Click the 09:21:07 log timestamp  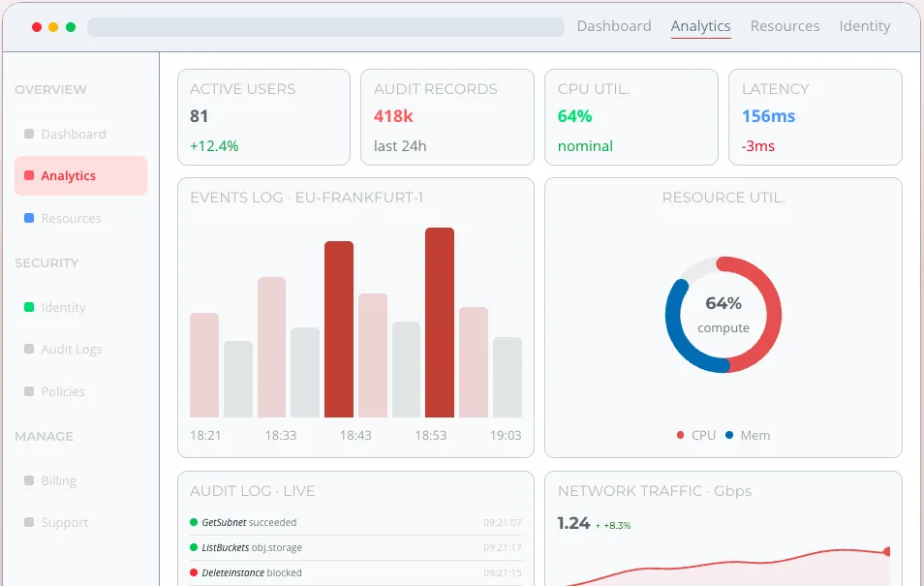coord(503,522)
